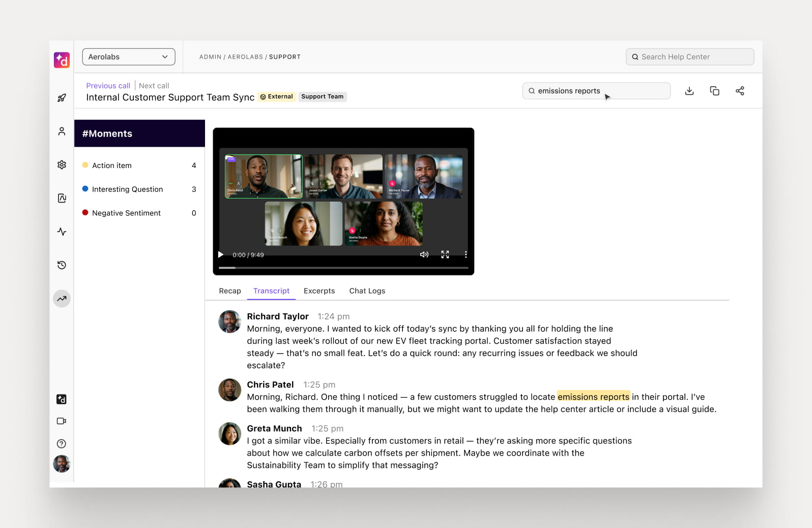Go to Next call link
Viewport: 812px width, 528px height.
[x=154, y=86]
